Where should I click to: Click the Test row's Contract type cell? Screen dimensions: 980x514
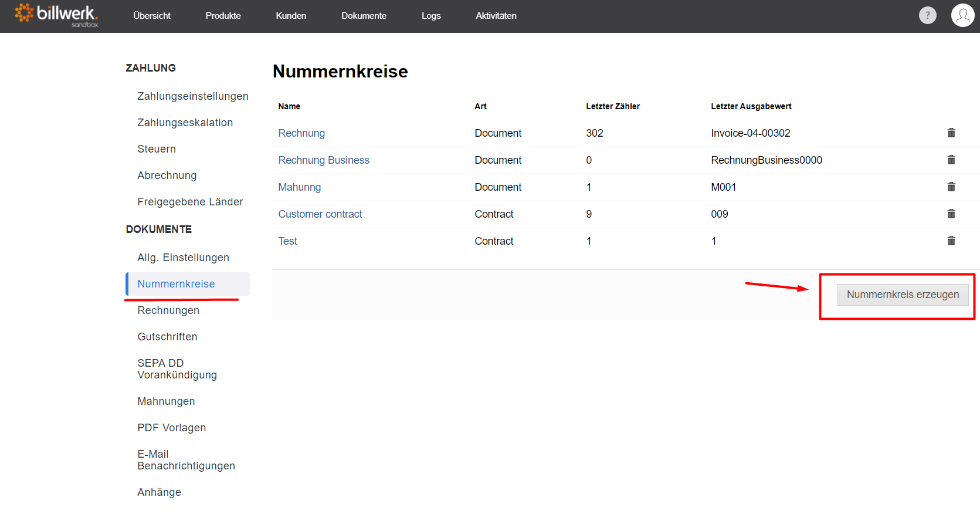[x=494, y=241]
